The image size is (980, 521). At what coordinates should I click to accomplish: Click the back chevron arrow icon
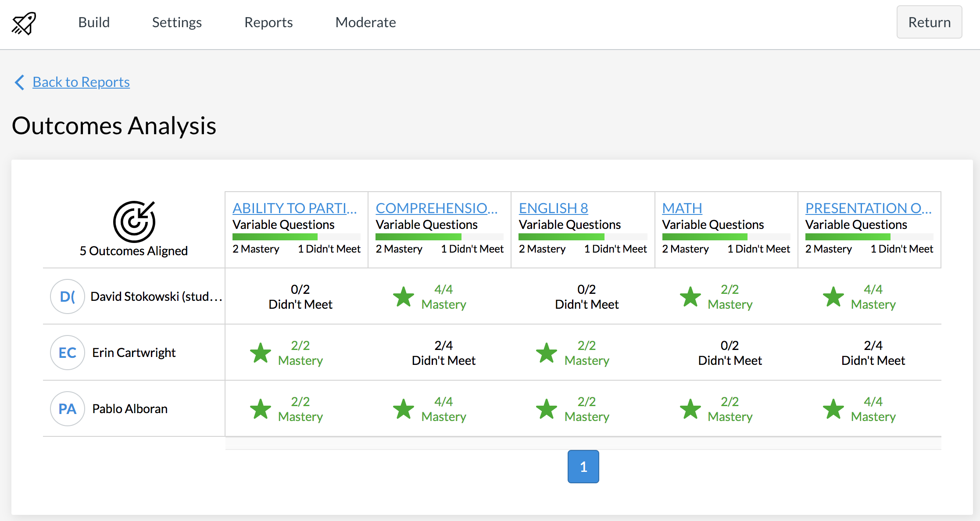click(19, 82)
